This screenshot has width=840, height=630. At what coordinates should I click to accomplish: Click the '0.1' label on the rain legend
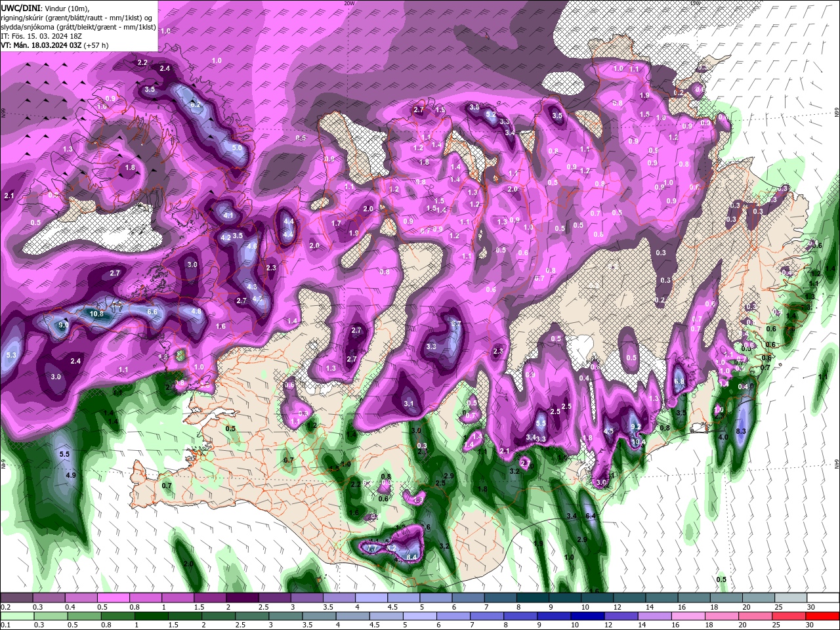(5, 625)
